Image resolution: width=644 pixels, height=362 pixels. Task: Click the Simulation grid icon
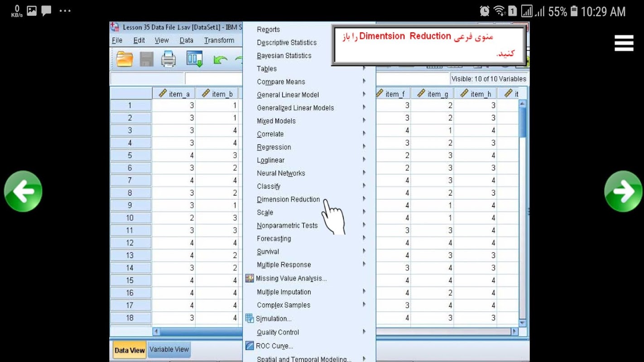pyautogui.click(x=250, y=319)
